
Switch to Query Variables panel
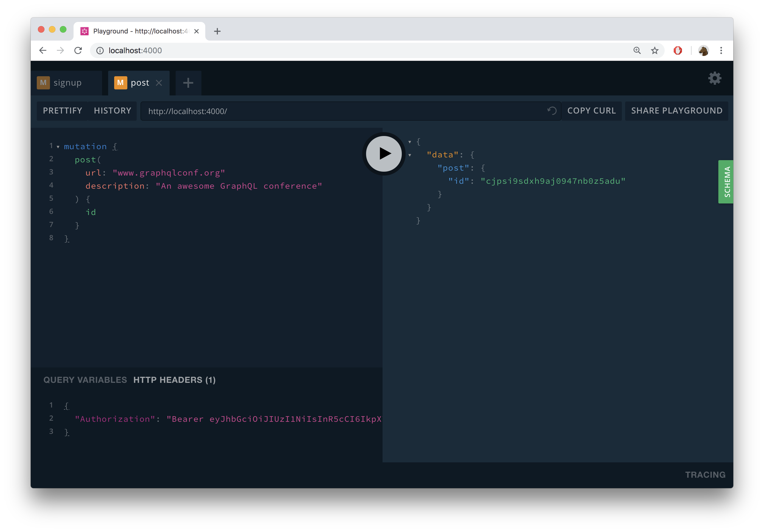[85, 380]
